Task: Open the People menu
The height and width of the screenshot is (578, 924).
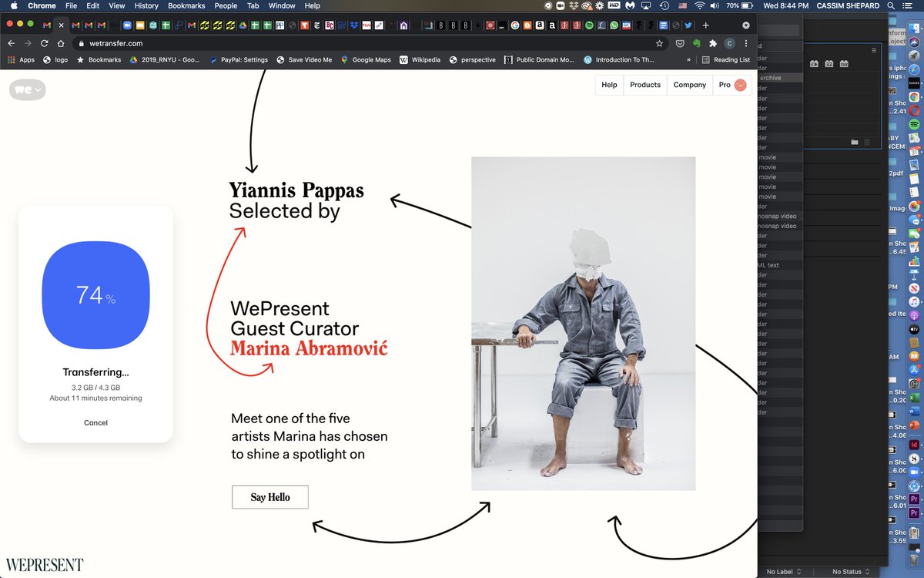Action: pyautogui.click(x=226, y=5)
